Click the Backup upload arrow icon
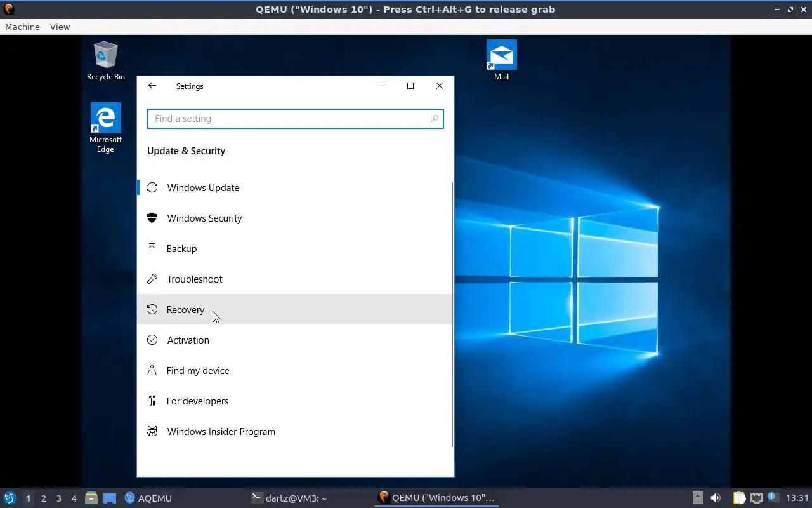The image size is (812, 508). pos(152,248)
